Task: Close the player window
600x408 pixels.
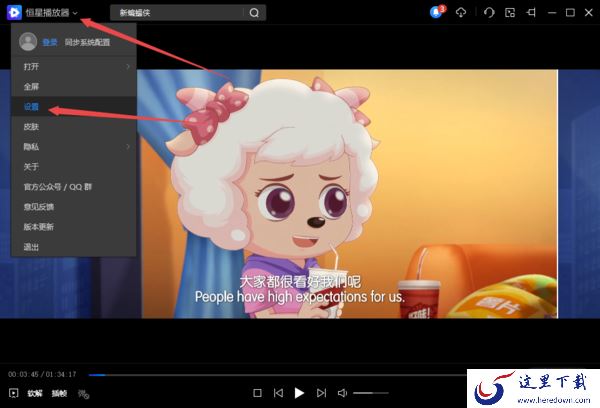Action: pos(589,13)
